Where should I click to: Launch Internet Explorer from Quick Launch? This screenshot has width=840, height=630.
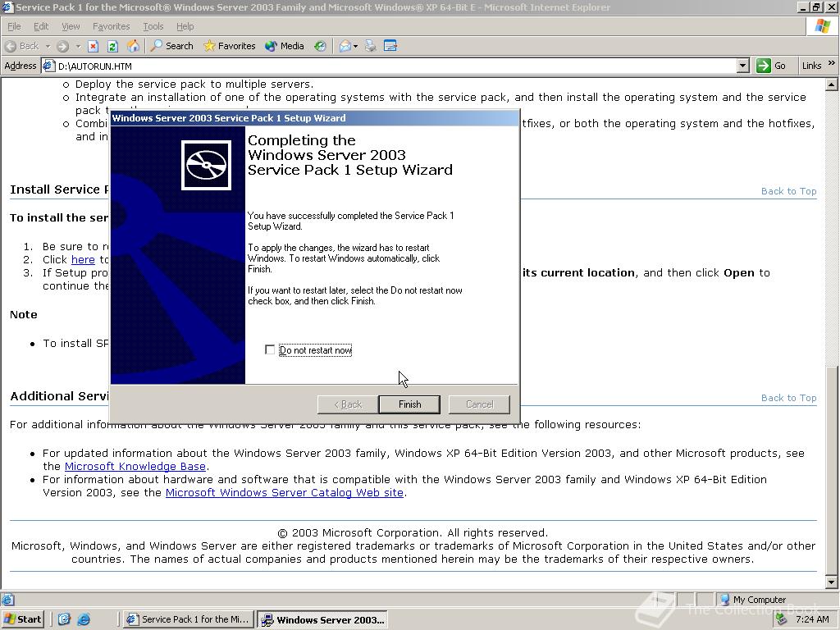[x=84, y=619]
